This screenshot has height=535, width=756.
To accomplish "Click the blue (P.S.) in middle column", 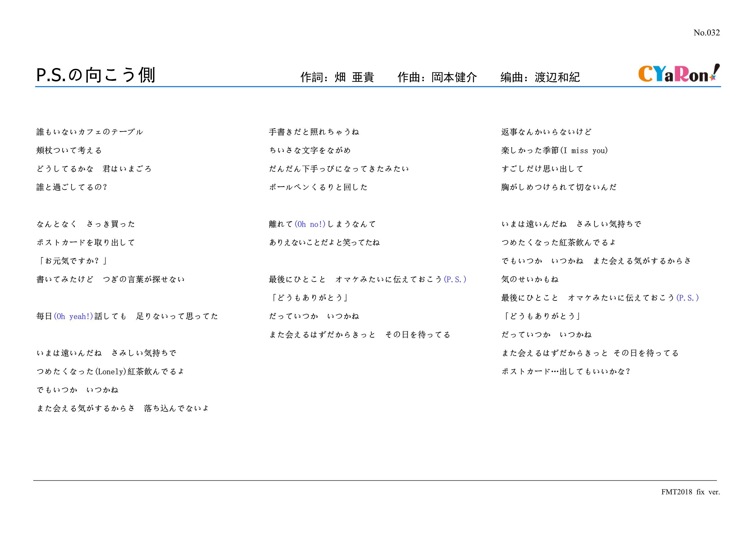I will pos(455,279).
